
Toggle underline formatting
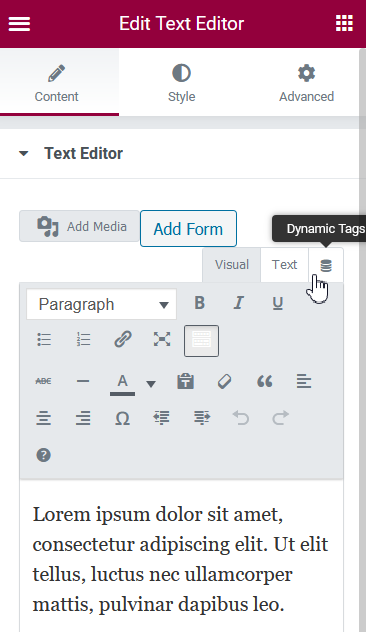(278, 303)
